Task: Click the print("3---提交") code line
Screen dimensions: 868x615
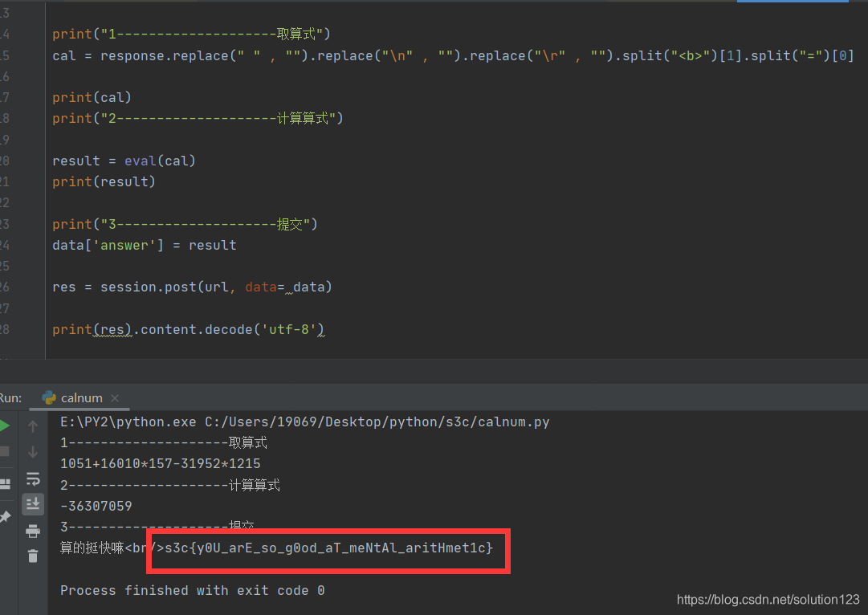Action: (x=185, y=224)
